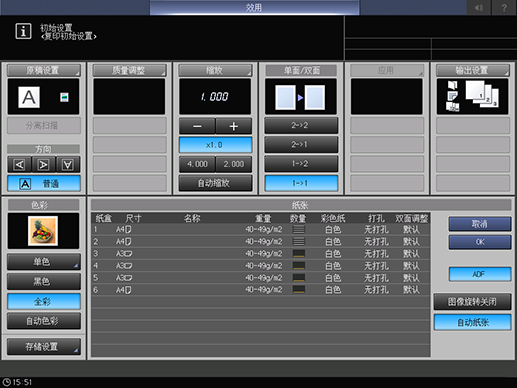Select the left-rotated original direction icon
This screenshot has height=388, width=517.
(20, 164)
